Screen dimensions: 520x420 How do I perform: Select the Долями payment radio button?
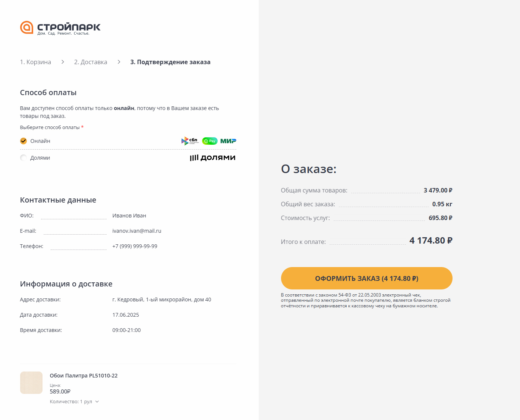pos(23,158)
